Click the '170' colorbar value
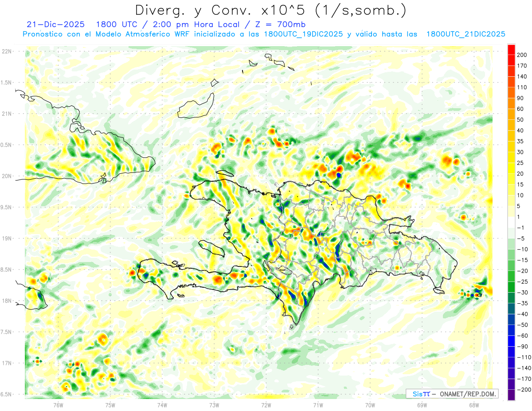The image size is (532, 411). [522, 66]
